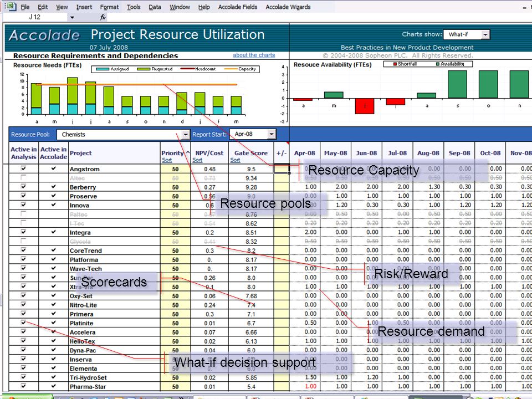
Task: Click Gate Score 9.5 for Angstrom
Action: pos(251,169)
